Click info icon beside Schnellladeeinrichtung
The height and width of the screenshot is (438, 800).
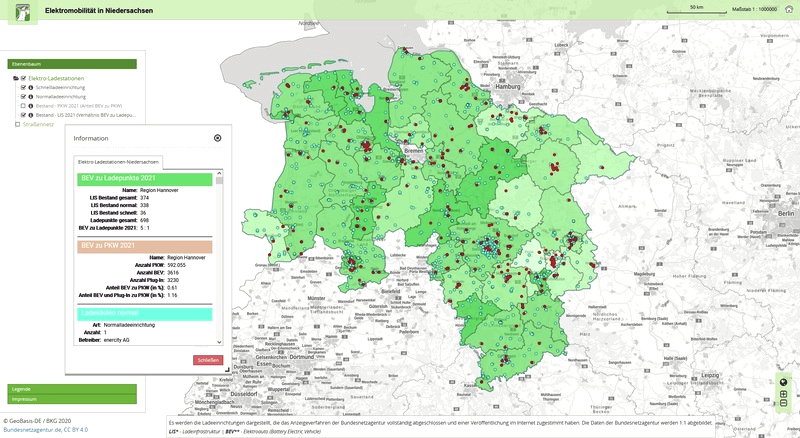coord(31,87)
